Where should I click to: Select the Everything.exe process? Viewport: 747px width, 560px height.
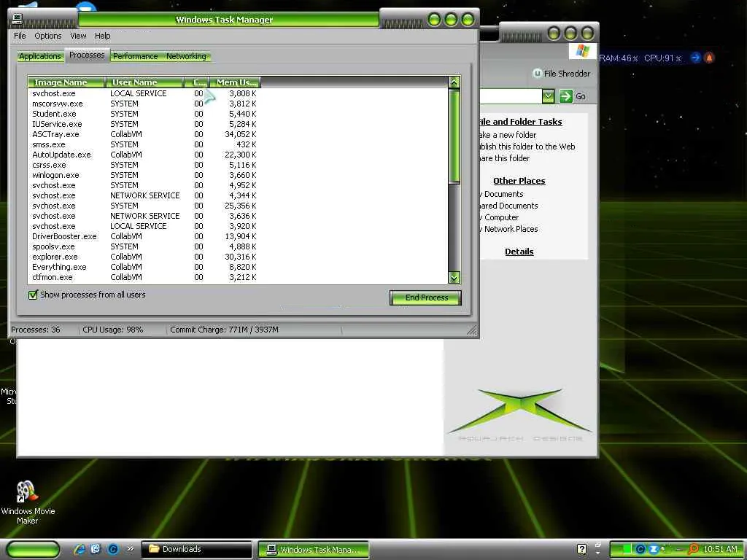click(144, 267)
